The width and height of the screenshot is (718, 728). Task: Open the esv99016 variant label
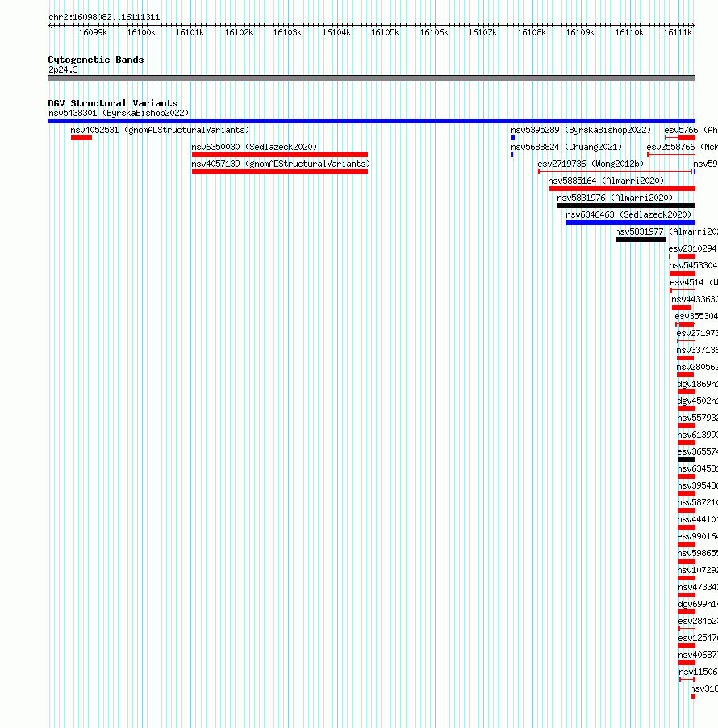(x=698, y=537)
